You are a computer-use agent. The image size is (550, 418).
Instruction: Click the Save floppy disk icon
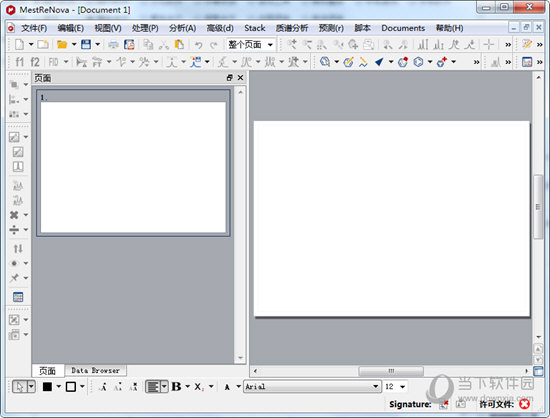coord(86,45)
